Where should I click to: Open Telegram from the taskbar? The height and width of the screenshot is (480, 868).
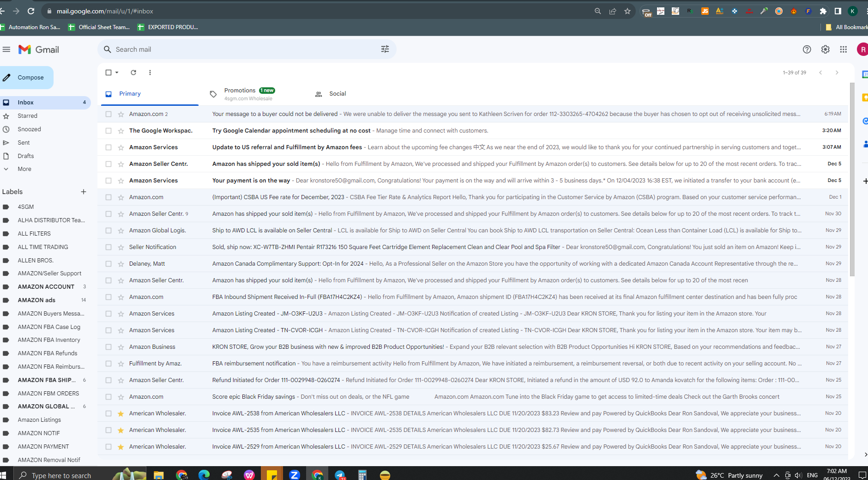(340, 475)
